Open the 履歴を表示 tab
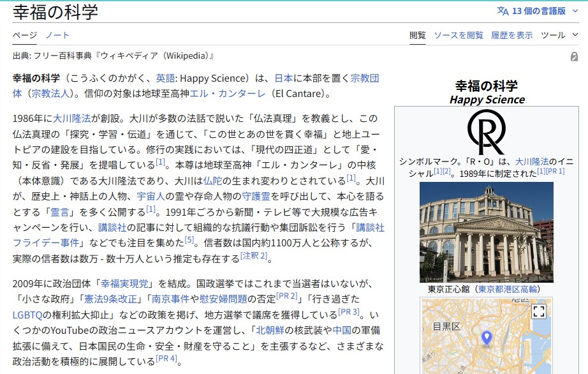Viewport: 588px width, 374px height. coord(511,35)
